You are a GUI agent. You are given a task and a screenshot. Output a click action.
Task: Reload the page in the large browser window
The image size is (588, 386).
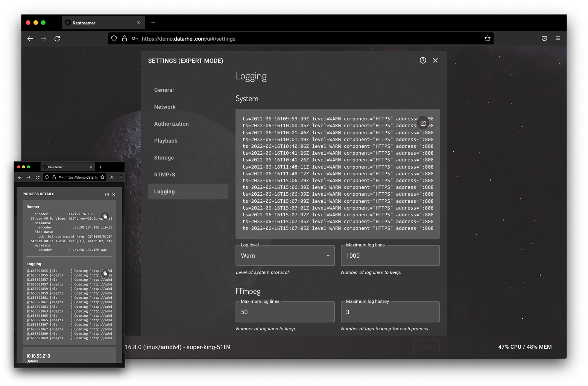[x=57, y=38]
